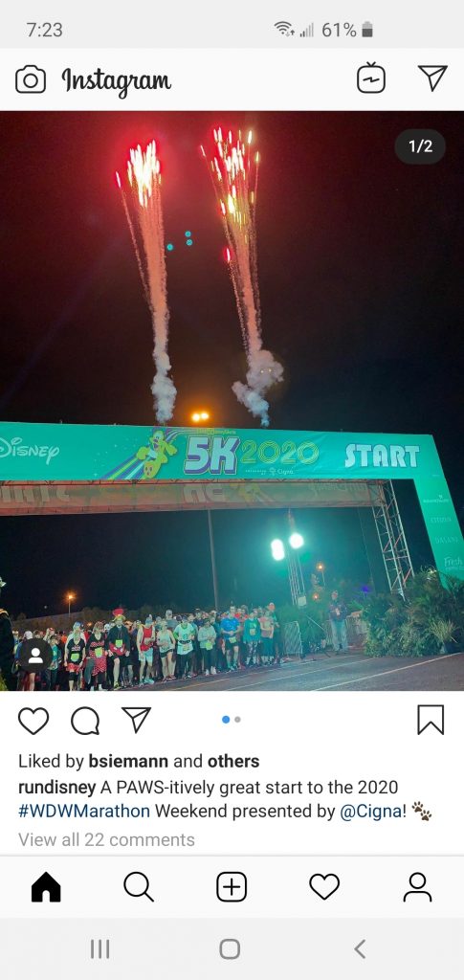Tap the Android back navigation button
The height and width of the screenshot is (980, 464).
[x=360, y=948]
